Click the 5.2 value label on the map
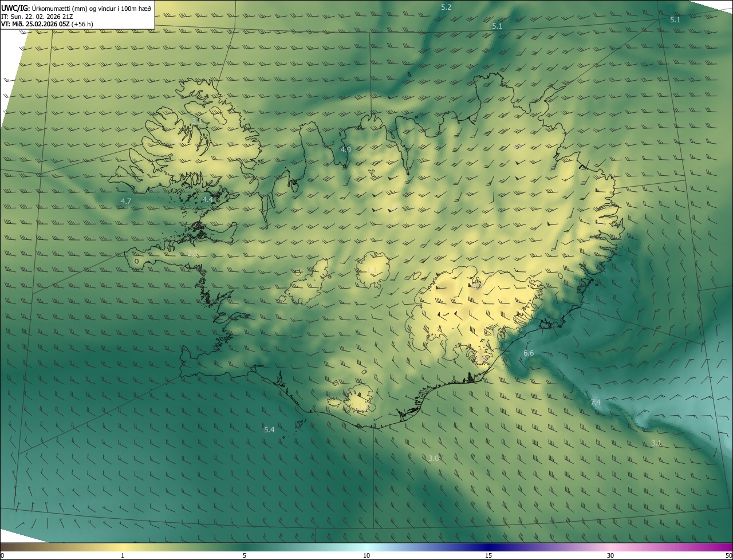This screenshot has height=560, width=733. (x=446, y=7)
